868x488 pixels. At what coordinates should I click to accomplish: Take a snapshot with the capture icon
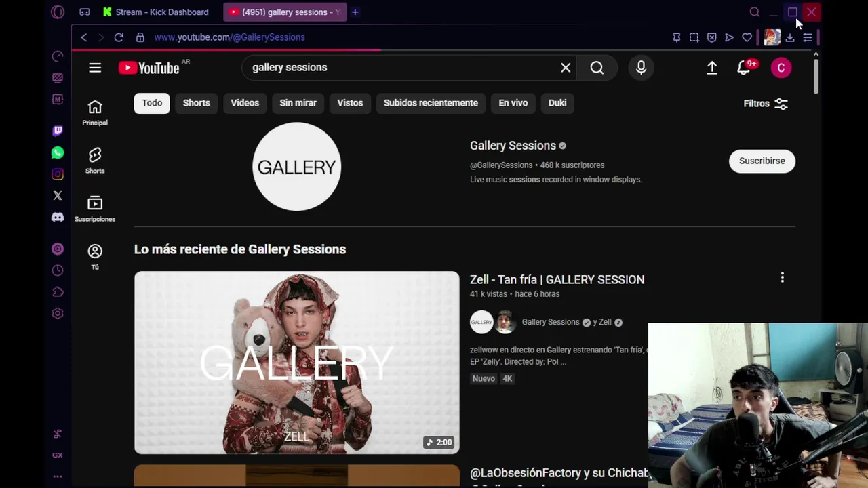pyautogui.click(x=694, y=38)
